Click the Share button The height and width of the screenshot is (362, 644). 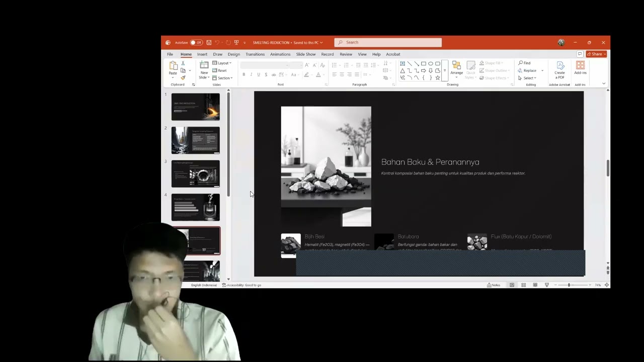tap(597, 54)
